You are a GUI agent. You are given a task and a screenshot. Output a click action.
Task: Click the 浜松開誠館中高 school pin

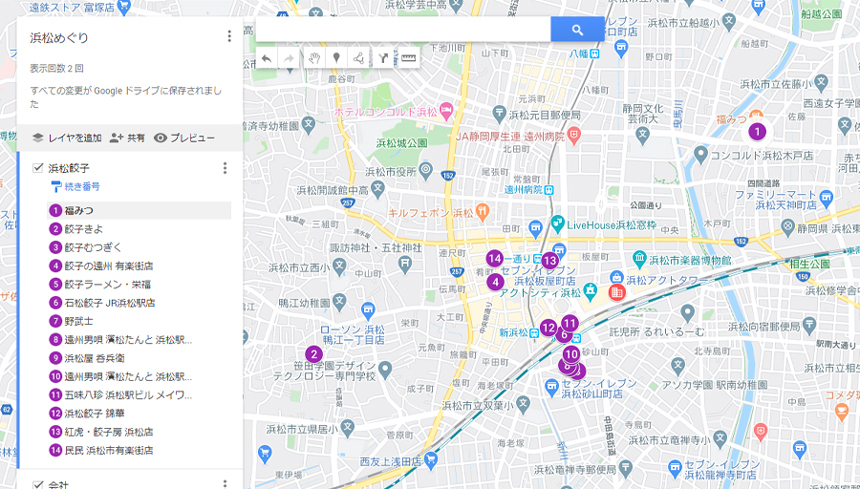click(377, 190)
